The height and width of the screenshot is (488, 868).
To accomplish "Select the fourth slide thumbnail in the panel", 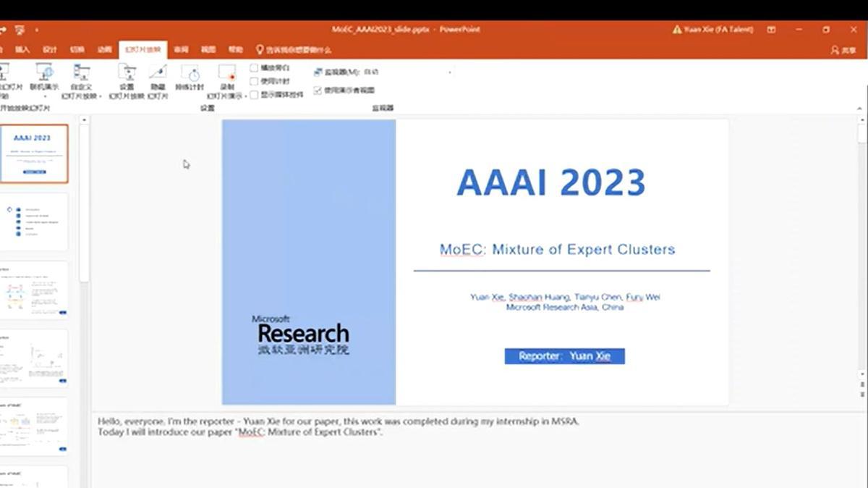I will tap(33, 358).
